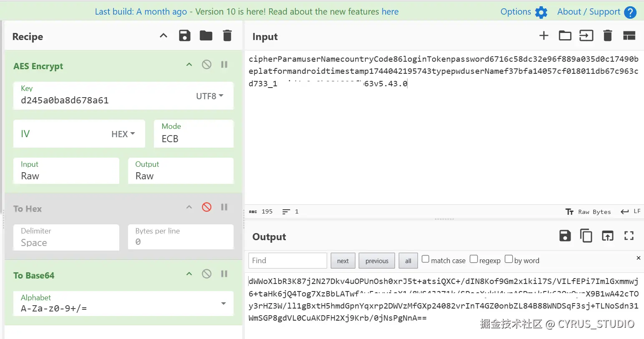644x339 pixels.
Task: Load a recipe with folder icon
Action: coord(206,36)
